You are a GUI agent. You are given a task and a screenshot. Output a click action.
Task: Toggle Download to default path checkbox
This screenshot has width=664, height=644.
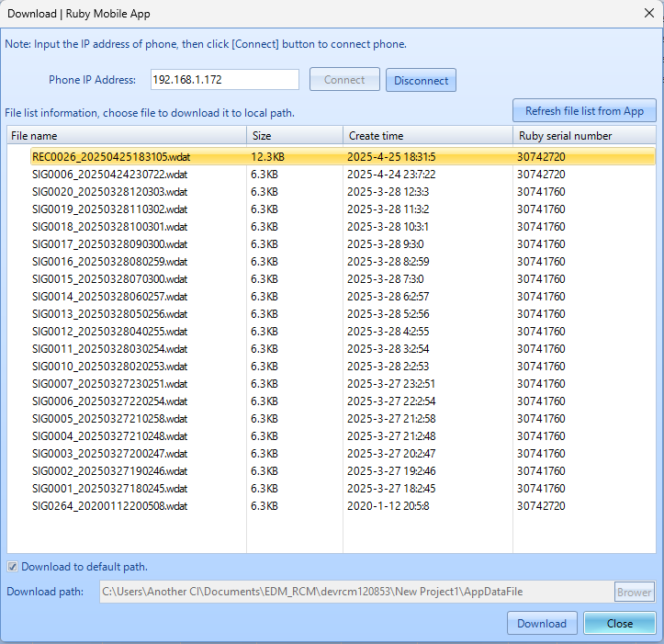tap(12, 567)
